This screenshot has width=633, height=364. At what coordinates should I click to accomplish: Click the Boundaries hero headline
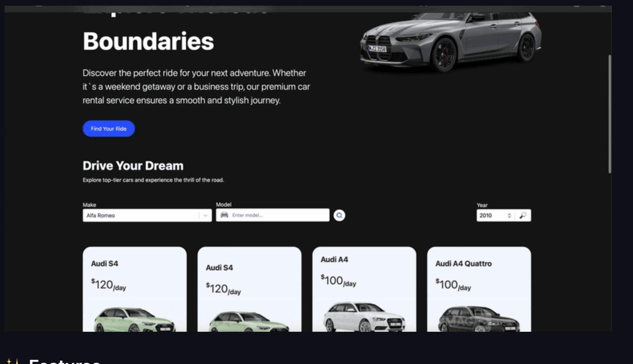148,41
